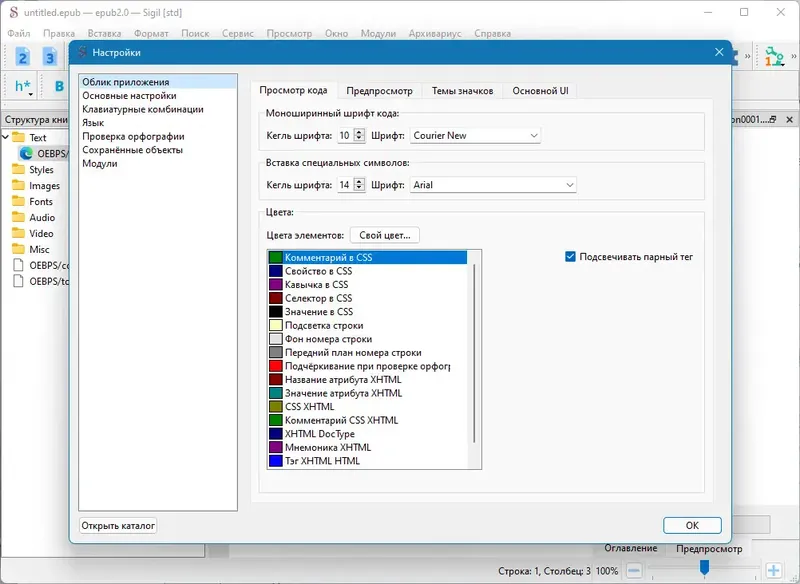Click the Audio folder icon
This screenshot has height=584, width=800.
(18, 217)
